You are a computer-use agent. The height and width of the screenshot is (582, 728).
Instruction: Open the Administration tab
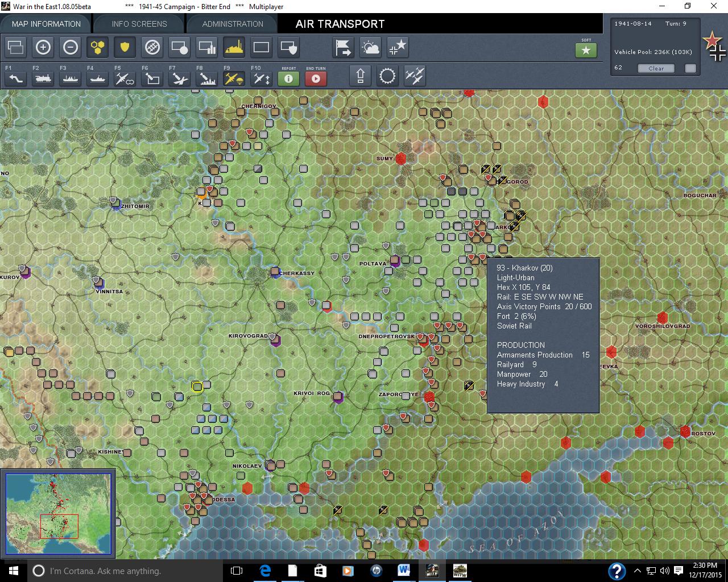click(233, 24)
